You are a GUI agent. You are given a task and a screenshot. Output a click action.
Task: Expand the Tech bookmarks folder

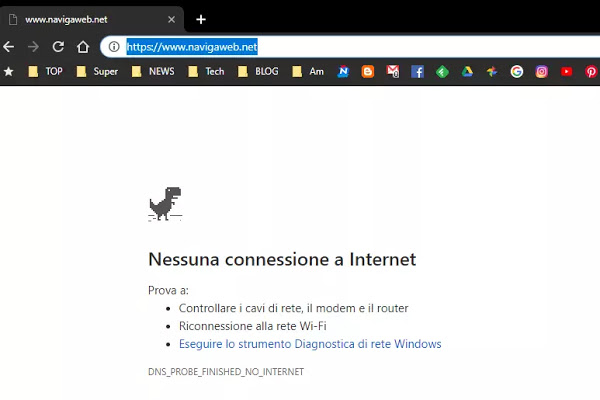click(x=206, y=72)
